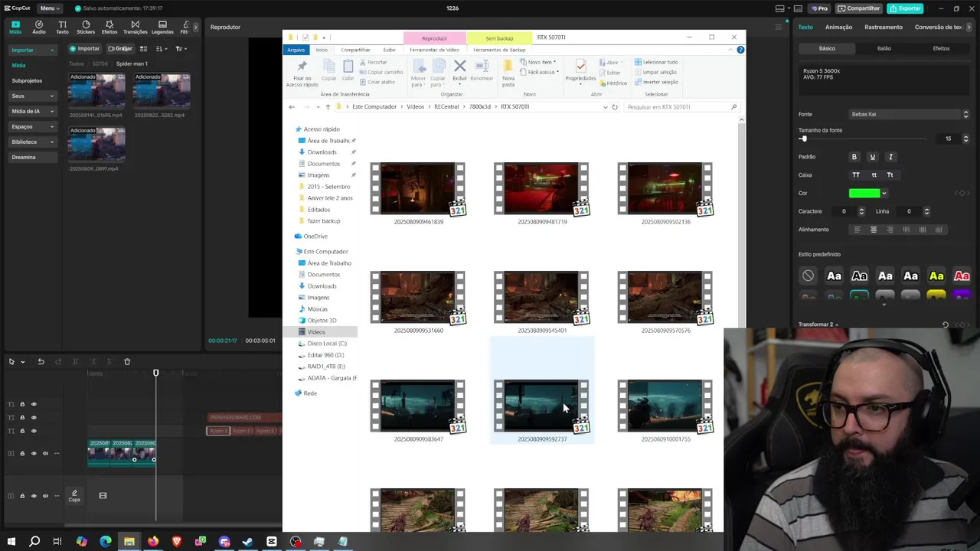
Task: Open the Efeitos tab in CapCut toolbar
Action: [x=109, y=27]
